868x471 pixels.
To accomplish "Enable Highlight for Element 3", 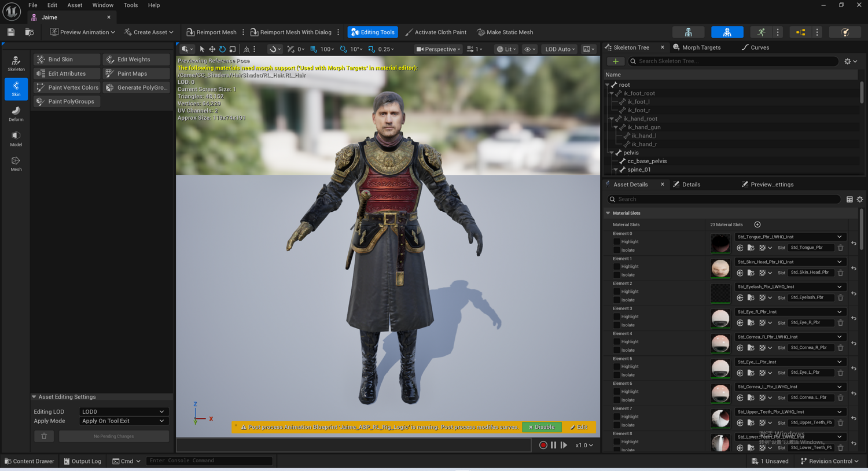I will point(617,317).
